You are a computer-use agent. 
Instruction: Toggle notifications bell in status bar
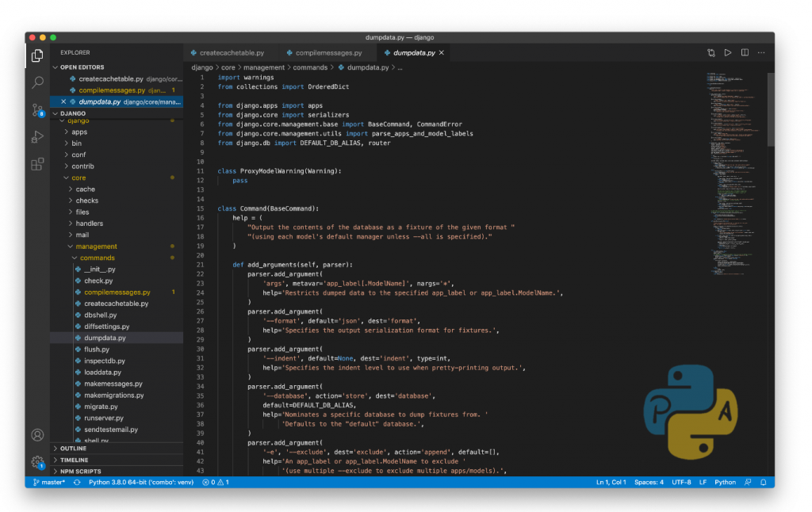[x=763, y=482]
